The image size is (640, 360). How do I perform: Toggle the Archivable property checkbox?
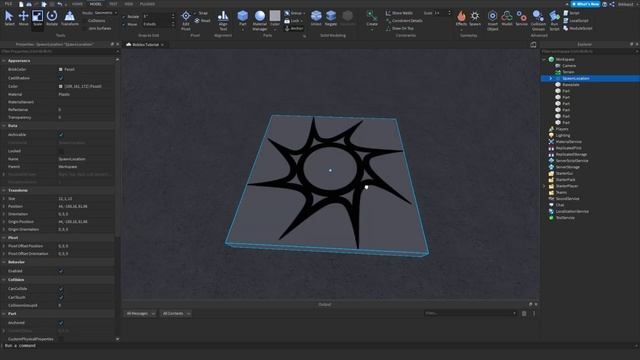click(61, 135)
